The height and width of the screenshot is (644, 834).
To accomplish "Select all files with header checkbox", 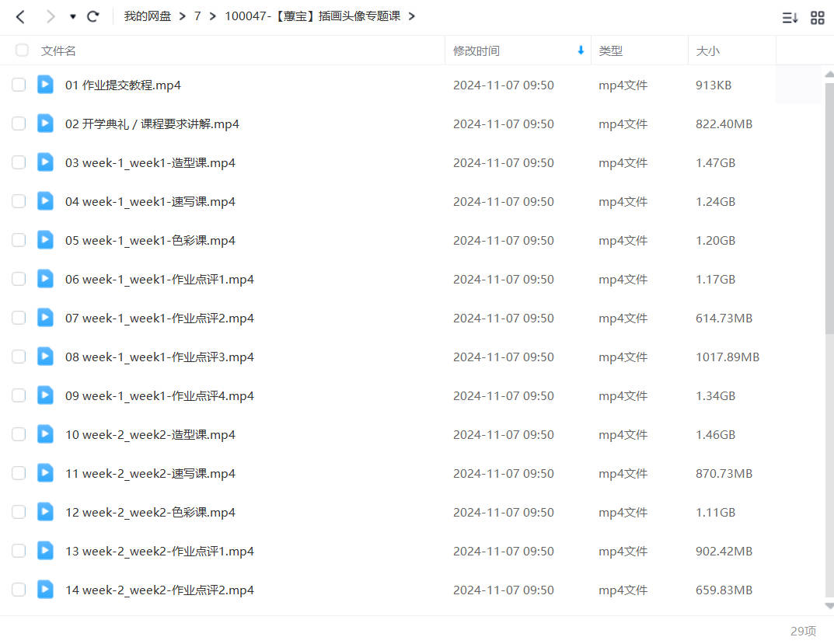I will (22, 50).
